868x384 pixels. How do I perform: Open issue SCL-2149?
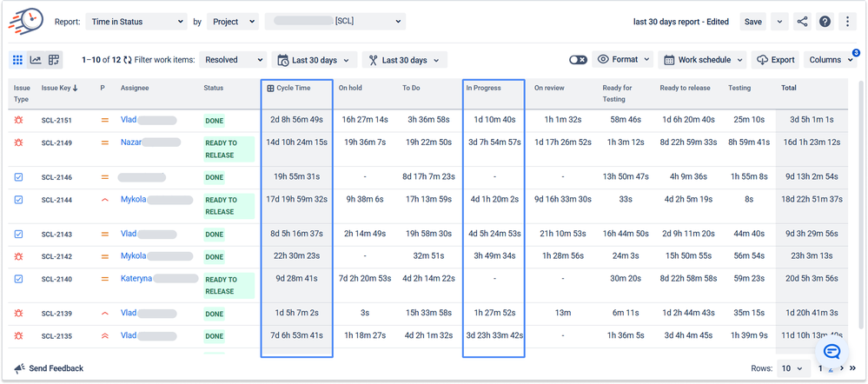tap(56, 142)
